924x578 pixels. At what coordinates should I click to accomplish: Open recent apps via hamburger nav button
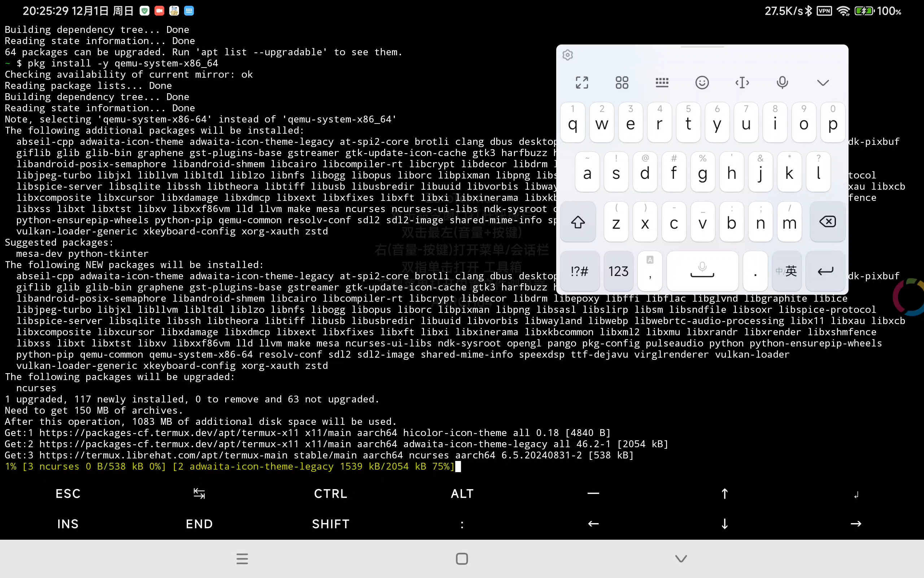tap(242, 559)
